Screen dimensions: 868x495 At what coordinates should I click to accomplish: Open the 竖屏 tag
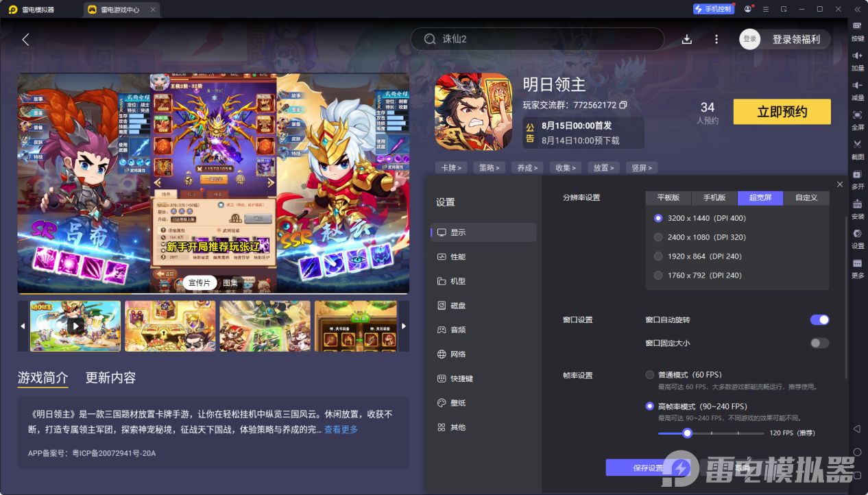point(642,167)
